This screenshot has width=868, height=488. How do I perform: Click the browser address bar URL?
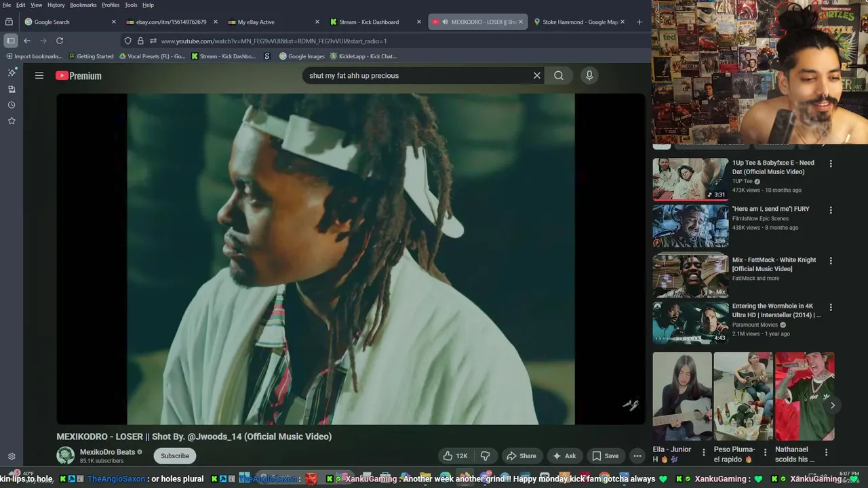coord(274,41)
